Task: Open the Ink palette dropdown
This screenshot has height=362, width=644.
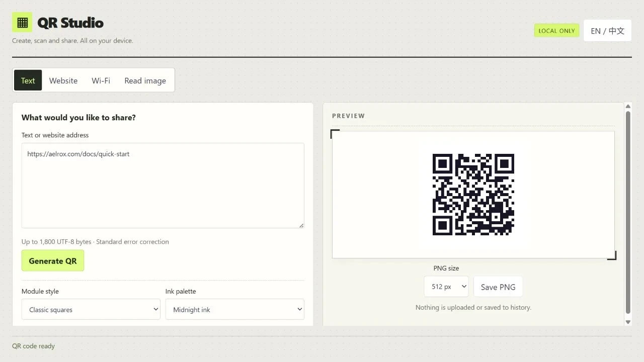Action: [x=235, y=310]
